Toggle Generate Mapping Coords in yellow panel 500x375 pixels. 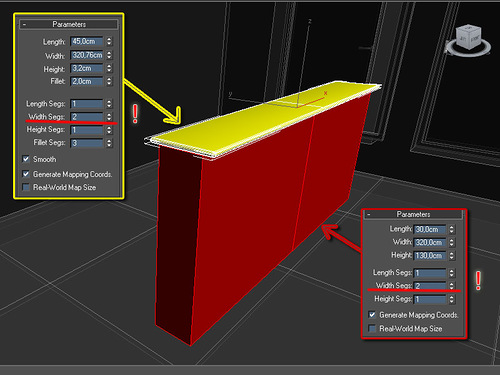tap(26, 174)
